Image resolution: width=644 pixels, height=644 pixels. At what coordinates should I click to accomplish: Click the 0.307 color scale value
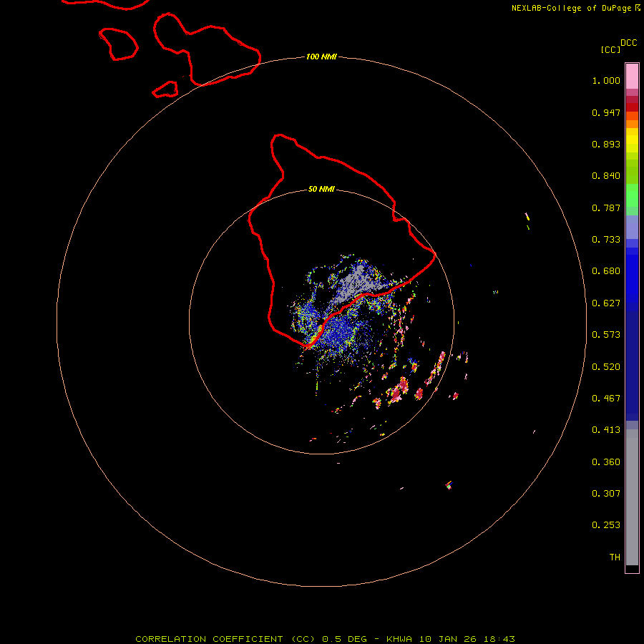[x=606, y=494]
